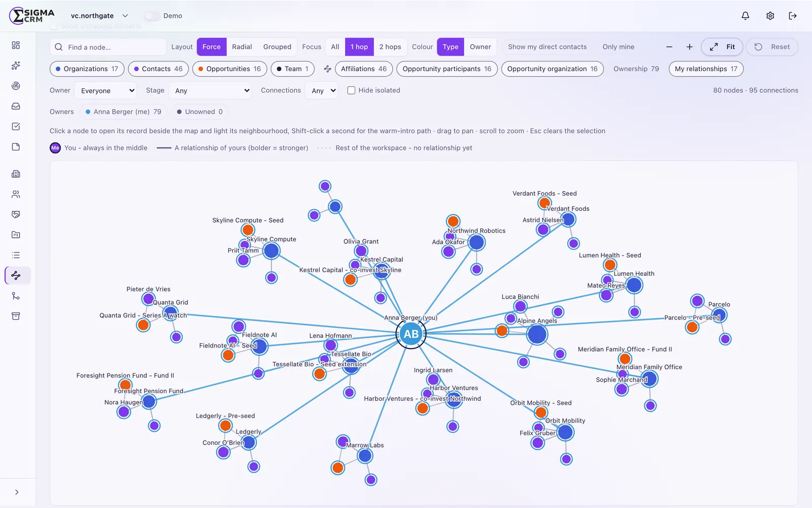Open the folder chart icon in sidebar
Image resolution: width=812 pixels, height=508 pixels.
(x=16, y=235)
